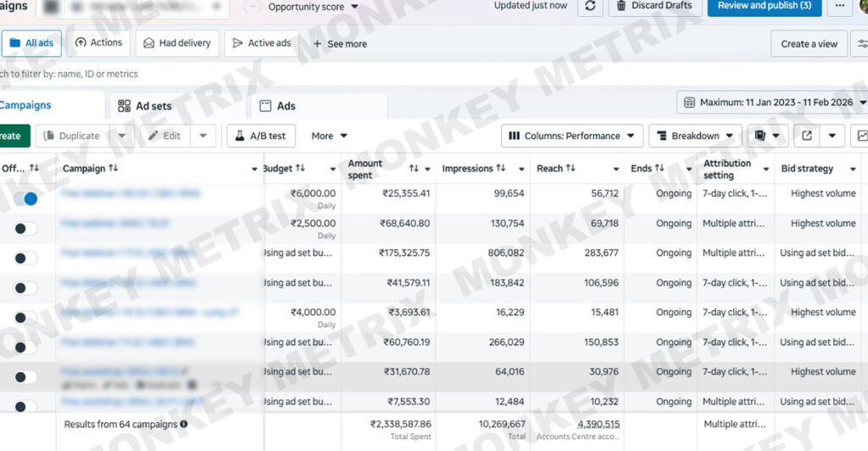Click the export icon next to Breakdown
The image size is (868, 451).
tap(806, 136)
